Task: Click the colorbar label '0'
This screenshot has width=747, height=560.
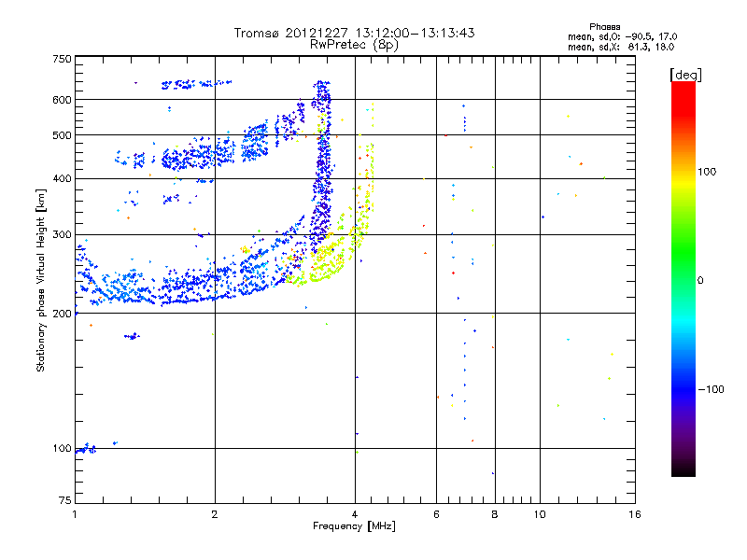Action: pyautogui.click(x=700, y=281)
